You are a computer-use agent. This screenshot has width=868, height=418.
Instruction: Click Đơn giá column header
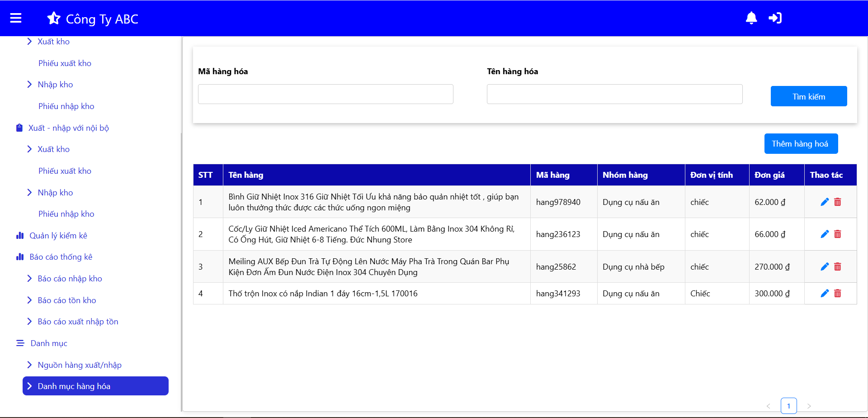pyautogui.click(x=777, y=175)
